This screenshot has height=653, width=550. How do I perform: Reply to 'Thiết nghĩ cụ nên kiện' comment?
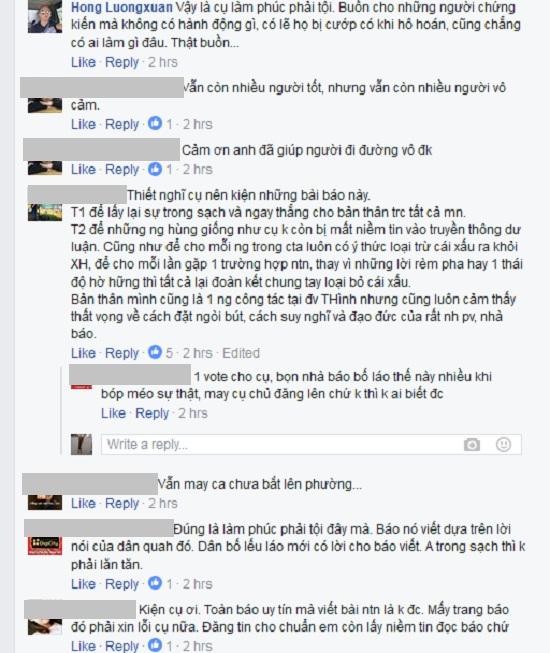pyautogui.click(x=122, y=353)
